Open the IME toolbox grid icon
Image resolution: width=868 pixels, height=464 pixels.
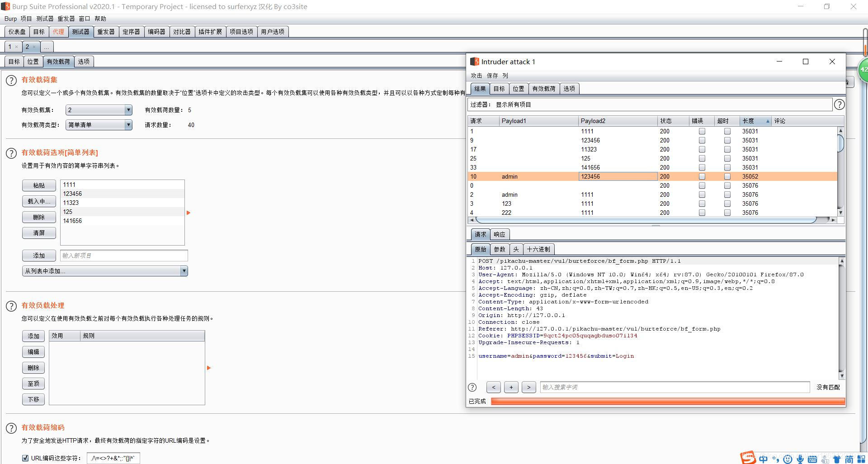coord(861,459)
